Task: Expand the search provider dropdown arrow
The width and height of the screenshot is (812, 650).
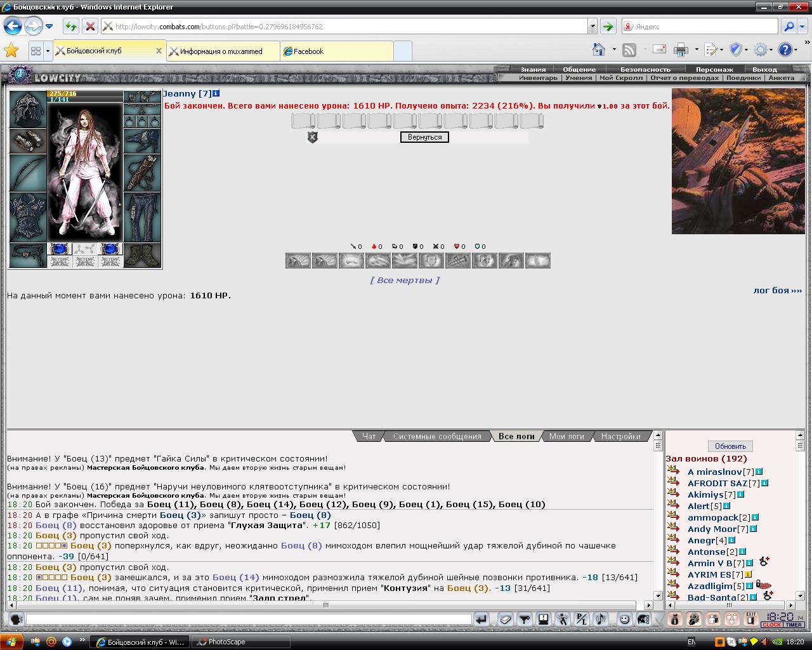Action: click(802, 27)
